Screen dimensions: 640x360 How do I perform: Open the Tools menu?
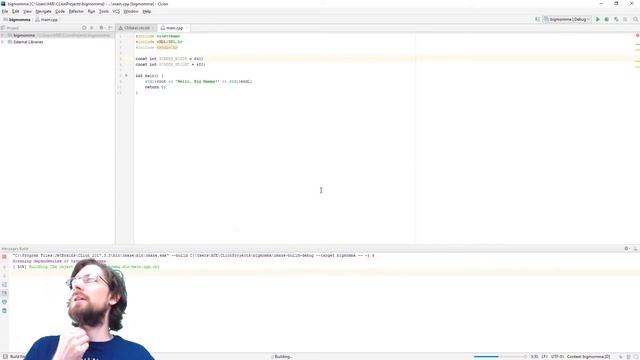[104, 11]
